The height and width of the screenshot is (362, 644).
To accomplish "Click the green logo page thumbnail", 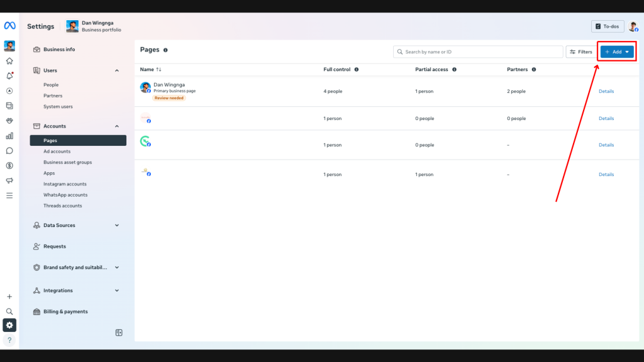I will 145,141.
